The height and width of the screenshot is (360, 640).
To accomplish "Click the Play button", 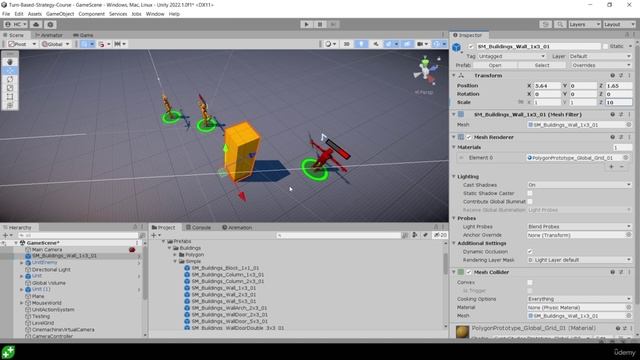I will [x=307, y=24].
